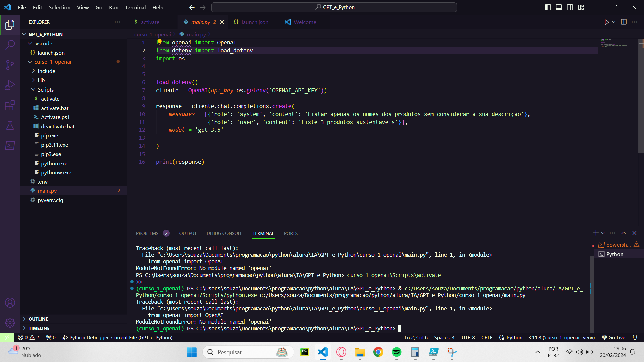The height and width of the screenshot is (362, 644).
Task: Click the GPT_e_Python command center search box
Action: [x=334, y=7]
